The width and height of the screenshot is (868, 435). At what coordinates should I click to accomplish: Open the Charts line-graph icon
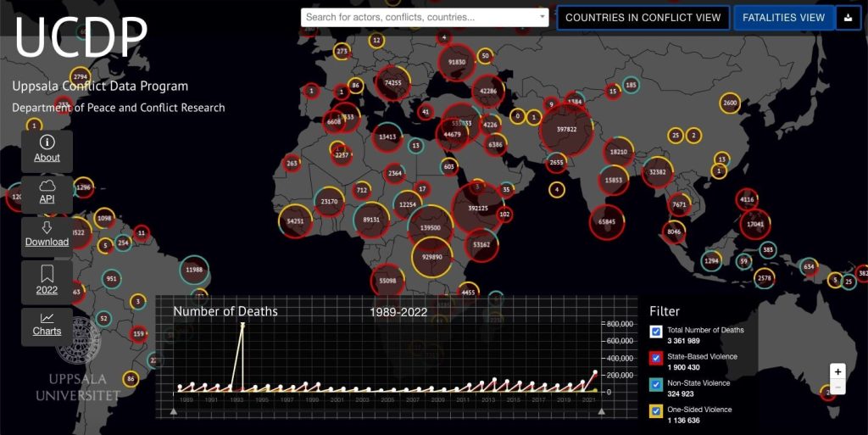[x=47, y=318]
